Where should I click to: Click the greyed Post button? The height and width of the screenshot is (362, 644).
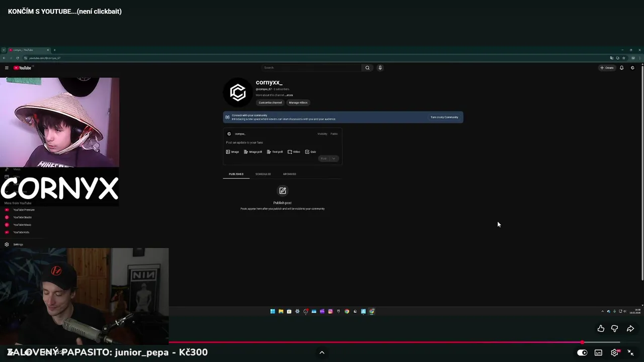[324, 158]
